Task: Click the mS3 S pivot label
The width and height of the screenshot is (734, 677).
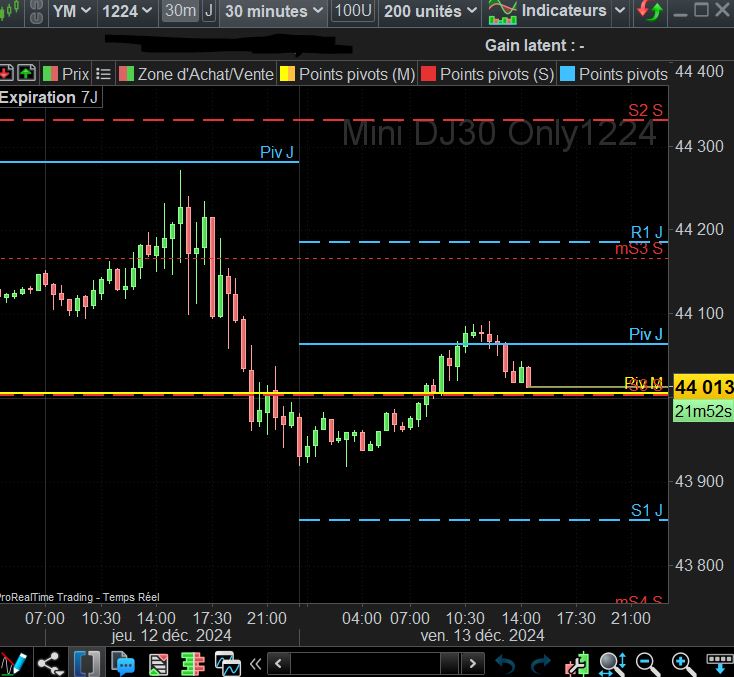Action: [x=639, y=248]
